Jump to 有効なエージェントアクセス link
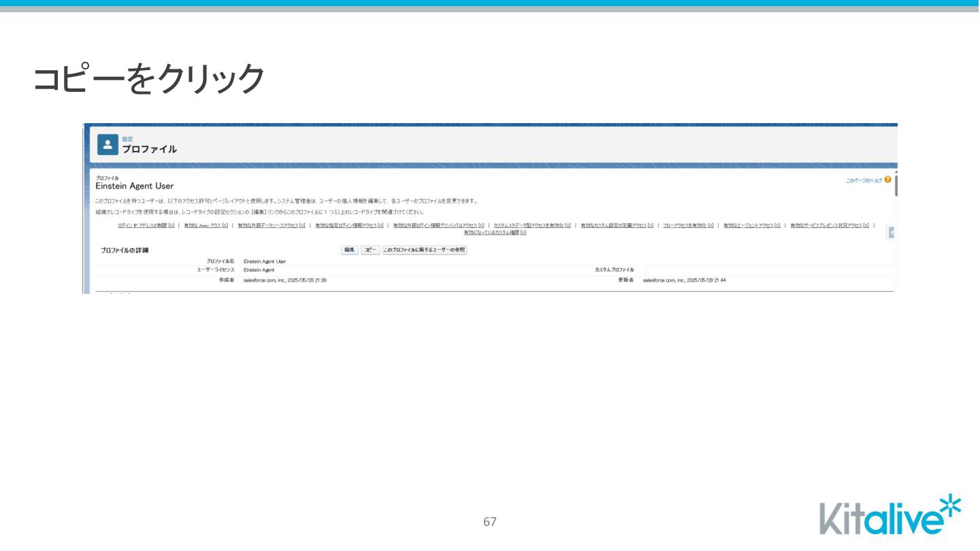980x551 pixels. pos(751,225)
